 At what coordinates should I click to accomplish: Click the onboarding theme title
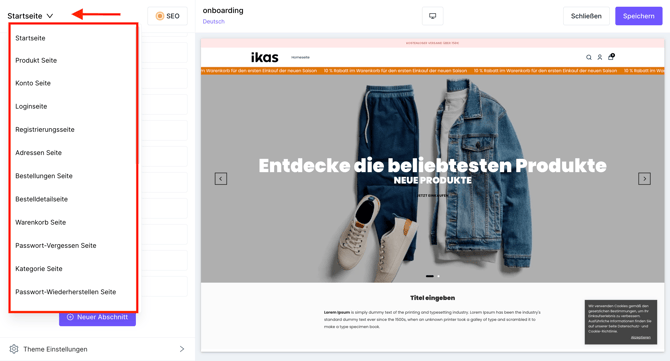click(223, 10)
